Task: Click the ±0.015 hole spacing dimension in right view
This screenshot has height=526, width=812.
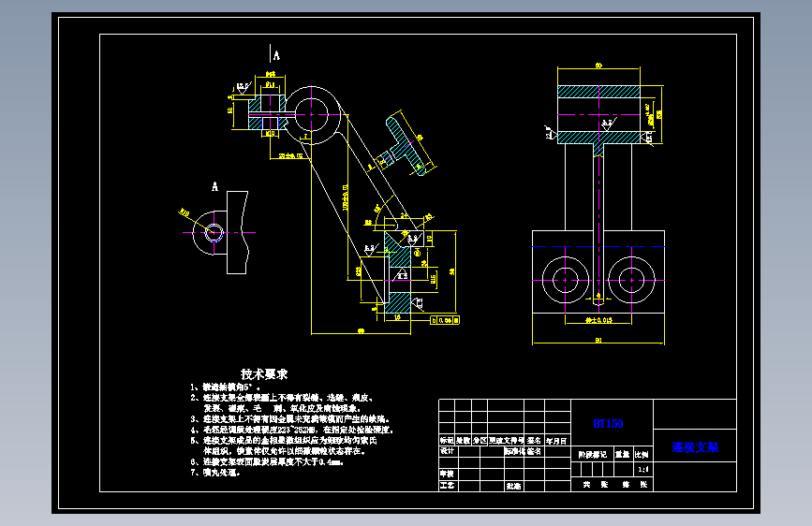Action: (x=598, y=320)
